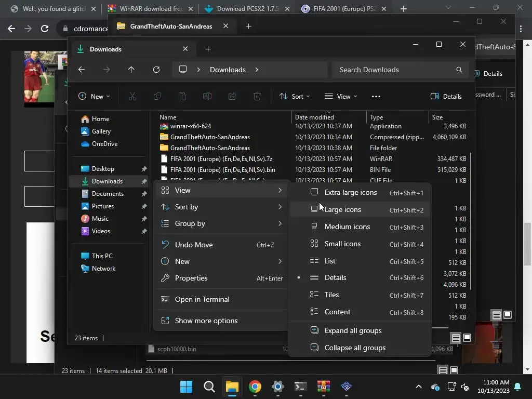
Task: Click the PC icon in address bar
Action: coord(183,70)
